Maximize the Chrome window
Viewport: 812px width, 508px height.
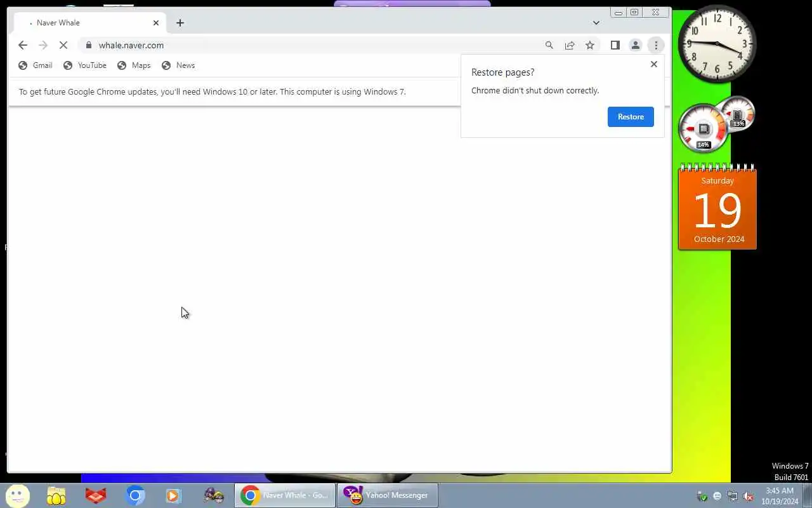(x=634, y=12)
